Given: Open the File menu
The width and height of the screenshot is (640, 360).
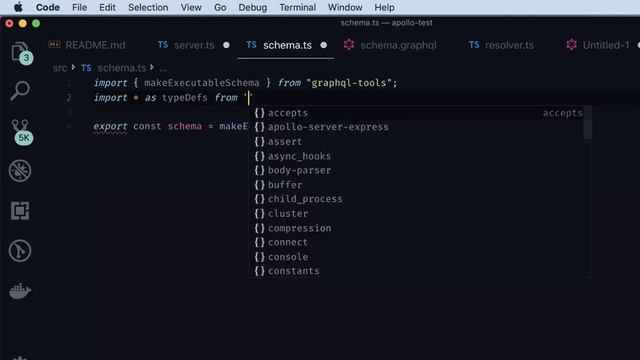Looking at the screenshot, I should 79,7.
